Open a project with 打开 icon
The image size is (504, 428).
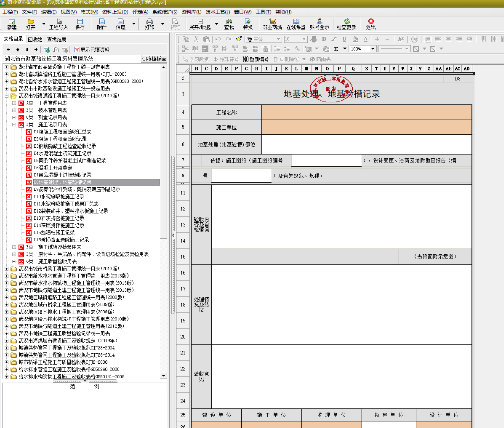pos(30,24)
